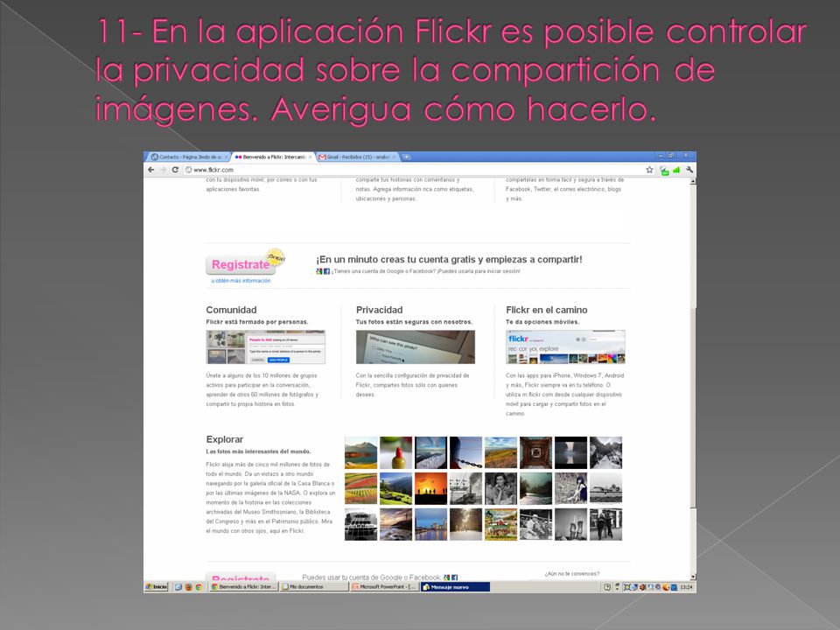Open the Explorar heading
The image size is (840, 630).
pyautogui.click(x=225, y=439)
